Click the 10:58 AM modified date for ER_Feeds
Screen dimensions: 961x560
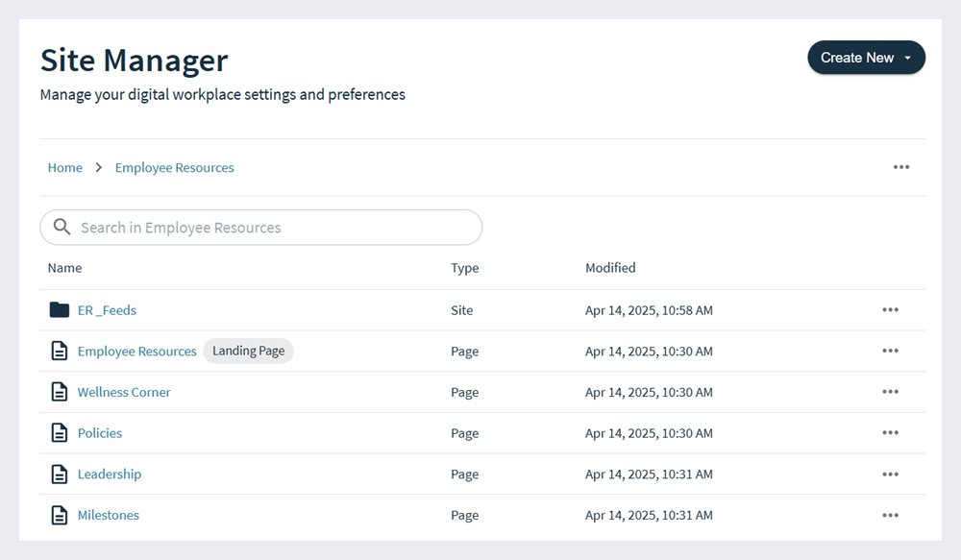[x=649, y=310]
